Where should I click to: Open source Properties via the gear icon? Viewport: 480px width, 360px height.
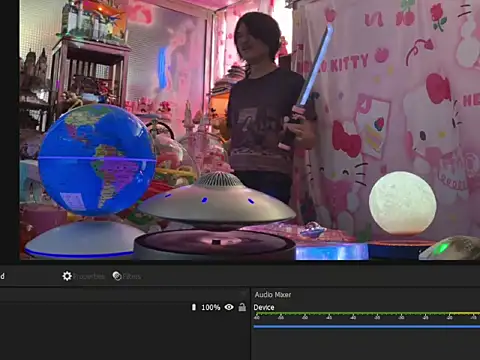(x=67, y=276)
